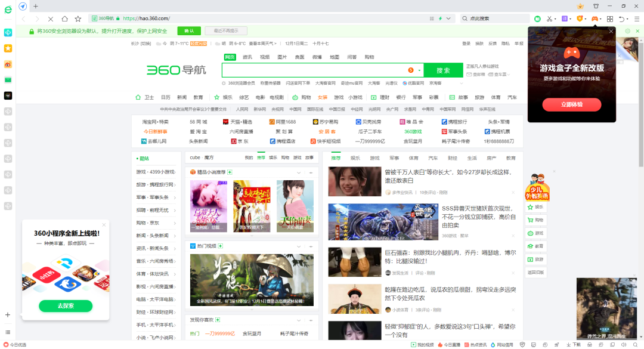Click the lightning speed mode icon in address bar

[x=440, y=18]
